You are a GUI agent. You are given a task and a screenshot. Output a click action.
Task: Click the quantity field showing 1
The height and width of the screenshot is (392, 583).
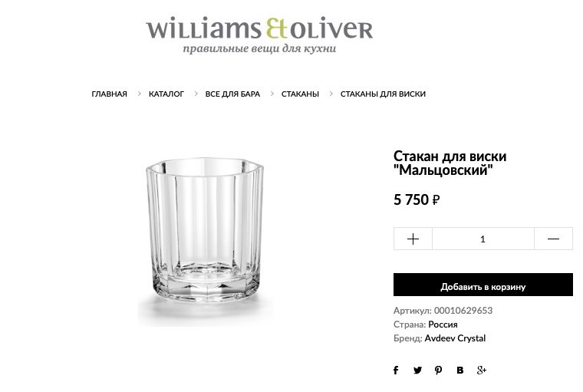point(483,239)
